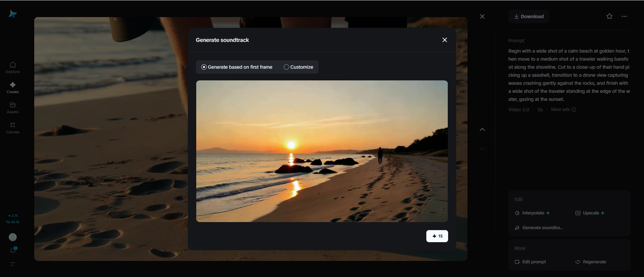
Task: Click Generate soundtrack in Edit panel
Action: (539, 228)
